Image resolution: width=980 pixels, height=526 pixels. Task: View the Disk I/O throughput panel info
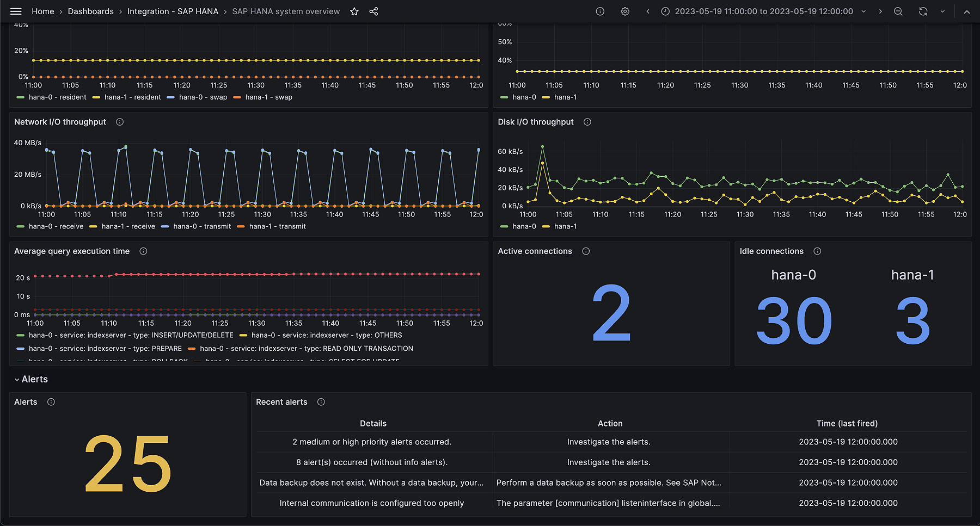coord(587,122)
